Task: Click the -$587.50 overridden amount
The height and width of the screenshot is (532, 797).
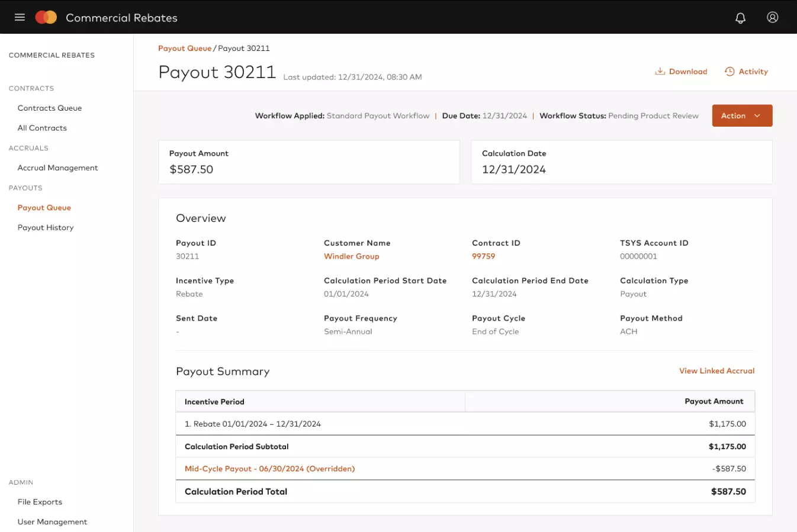Action: [729, 469]
